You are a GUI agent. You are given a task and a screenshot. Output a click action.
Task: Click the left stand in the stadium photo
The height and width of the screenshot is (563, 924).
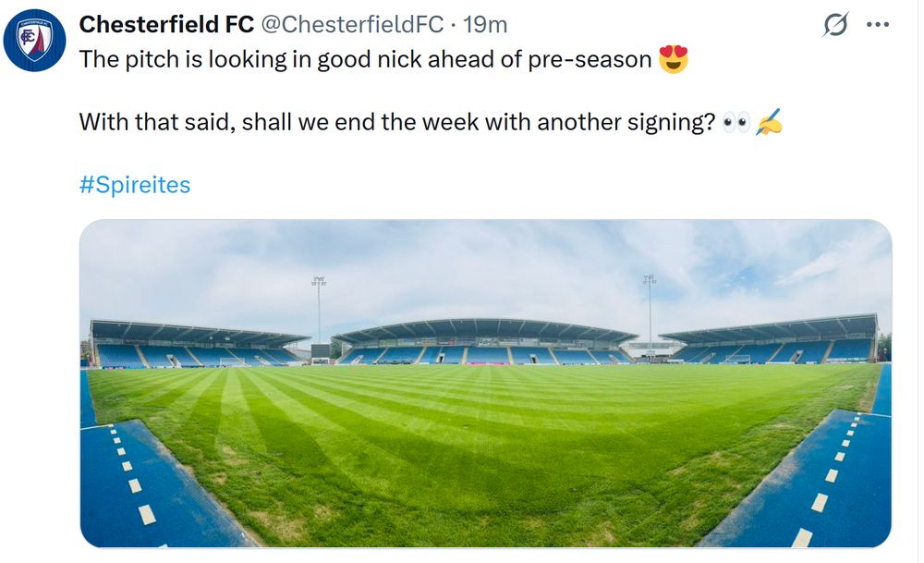point(194,344)
